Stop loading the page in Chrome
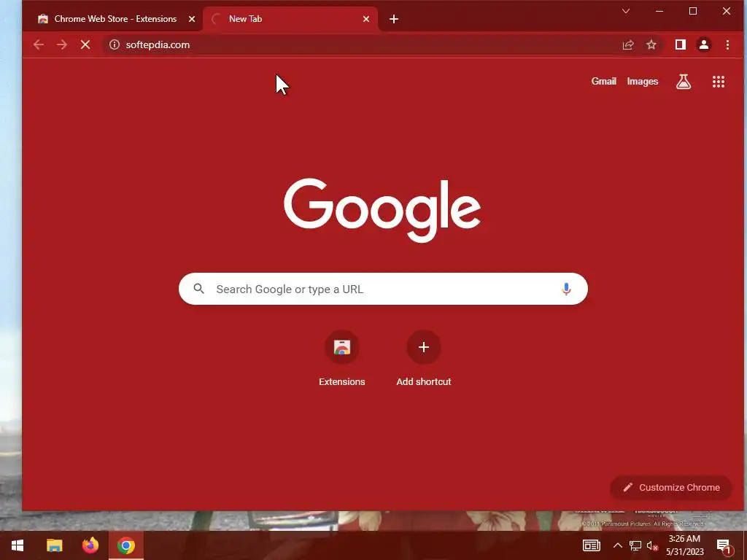 (85, 44)
